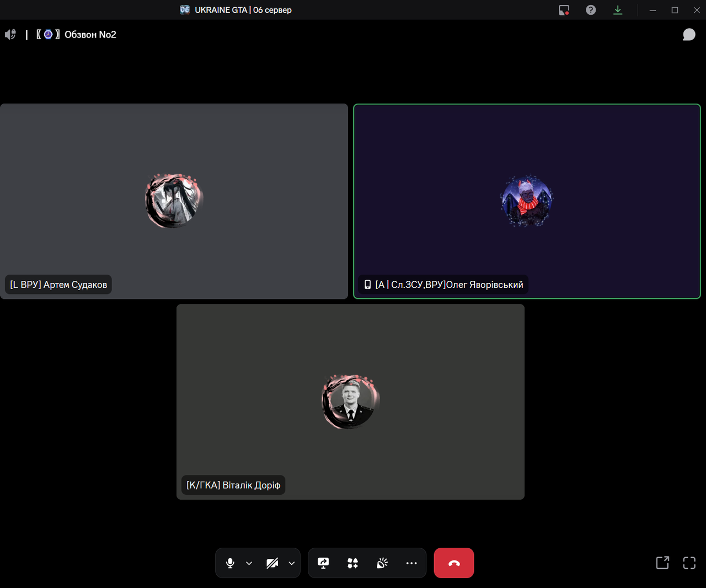Click the voice channel speaker icon
706x588 pixels.
pos(10,34)
